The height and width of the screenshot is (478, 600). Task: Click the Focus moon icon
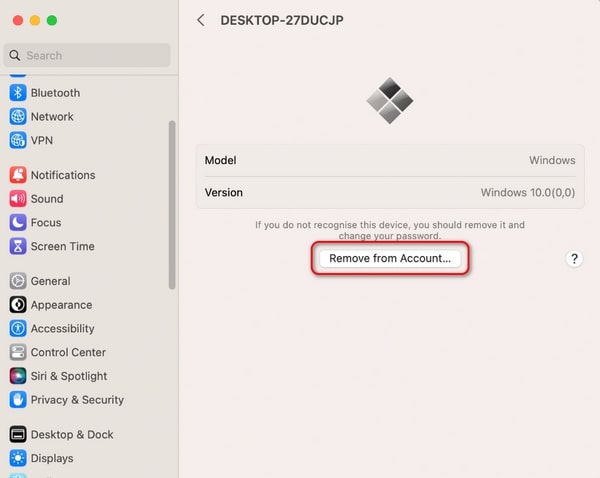[x=18, y=222]
